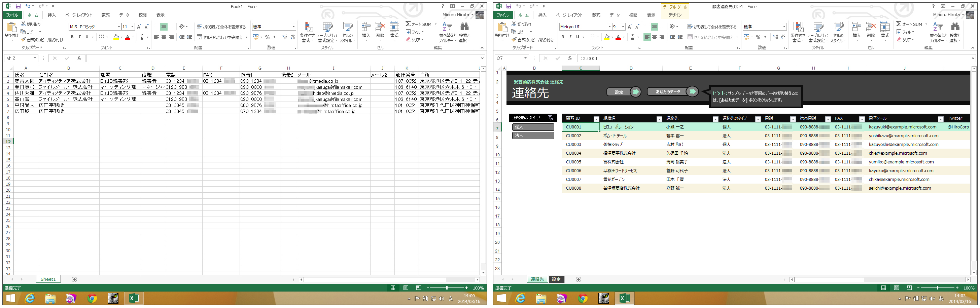Screen dimensions: 980x308
Task: Click 設定 arrow button on worksheet
Action: (x=624, y=92)
